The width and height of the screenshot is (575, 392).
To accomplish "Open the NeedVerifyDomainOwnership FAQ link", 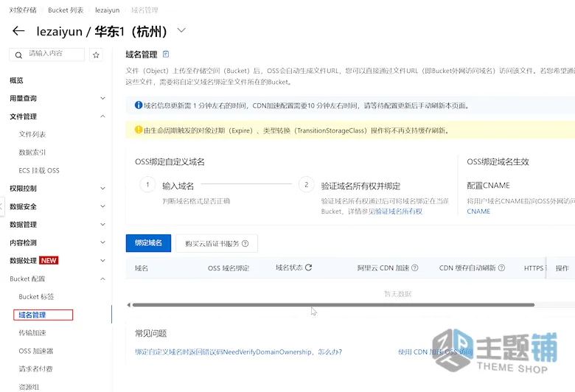I will tap(238, 352).
